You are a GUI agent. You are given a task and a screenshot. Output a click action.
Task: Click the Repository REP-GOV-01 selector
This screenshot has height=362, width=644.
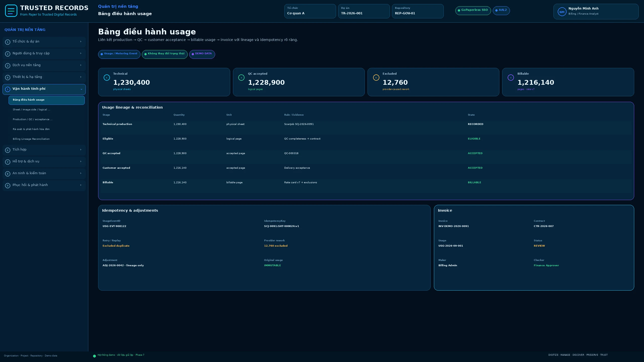pyautogui.click(x=418, y=11)
